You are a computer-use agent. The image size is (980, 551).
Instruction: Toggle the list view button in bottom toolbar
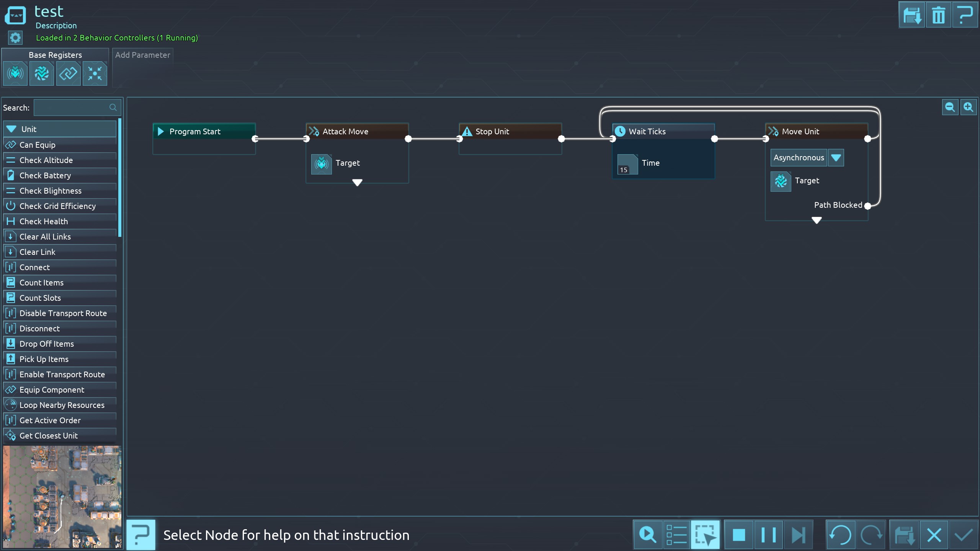[x=676, y=535]
